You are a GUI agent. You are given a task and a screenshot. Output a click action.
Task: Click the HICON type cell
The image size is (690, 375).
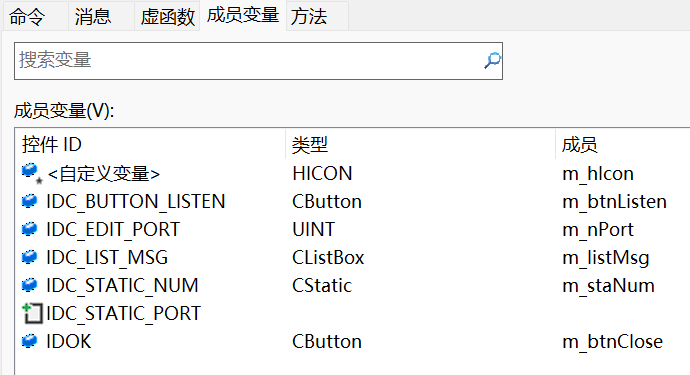tap(322, 173)
